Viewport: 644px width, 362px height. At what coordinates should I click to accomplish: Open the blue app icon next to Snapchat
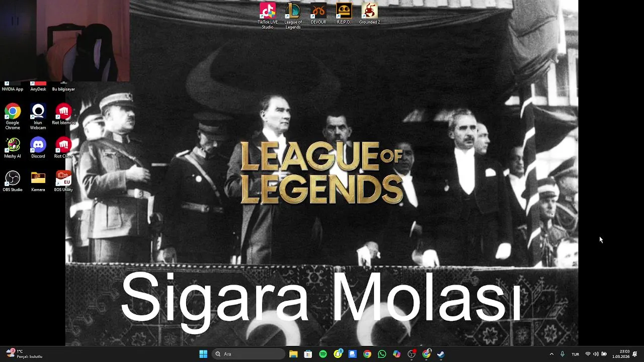tap(353, 354)
